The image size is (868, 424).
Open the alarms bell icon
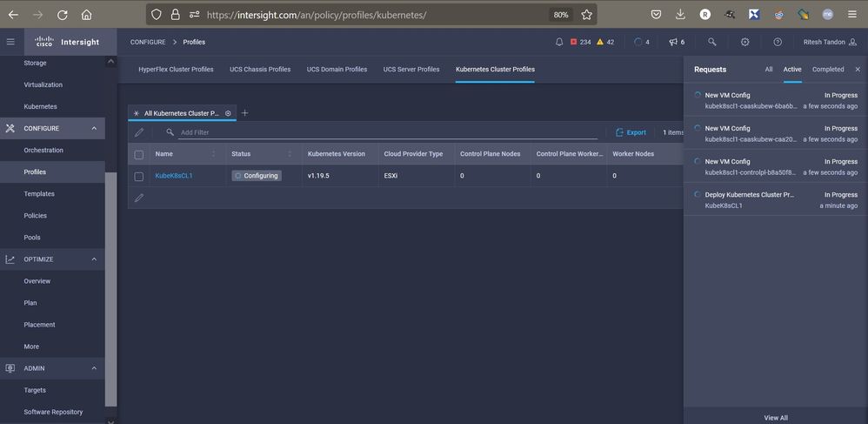coord(559,42)
